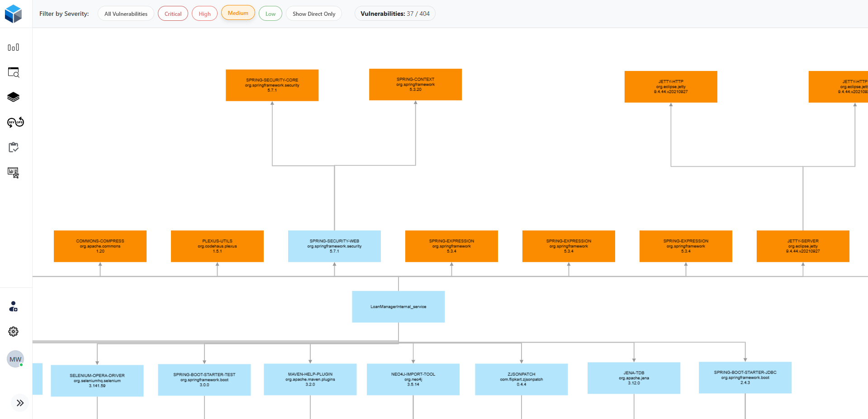The image size is (868, 419).
Task: Click the SPRING-SECURITY-WEB 5.7.1 node
Action: [x=334, y=246]
